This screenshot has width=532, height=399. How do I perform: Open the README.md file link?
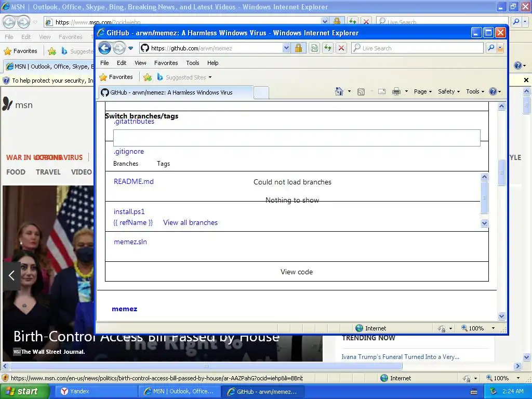coord(134,181)
